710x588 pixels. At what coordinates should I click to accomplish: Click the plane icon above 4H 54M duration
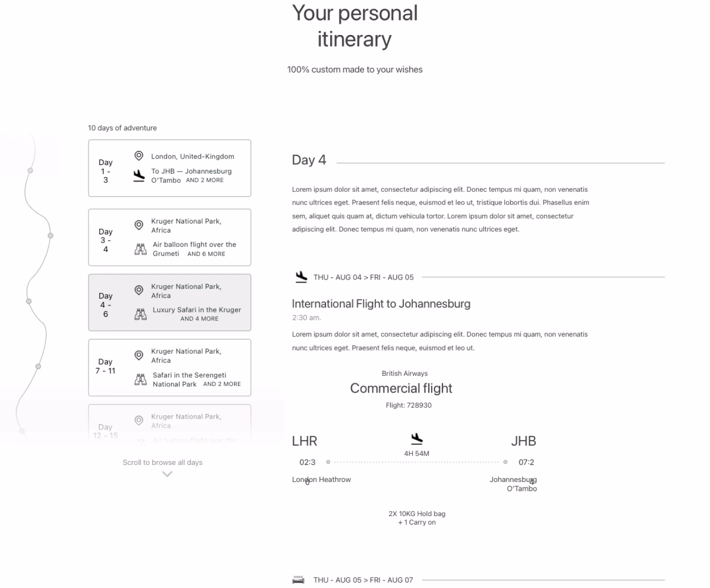click(x=416, y=439)
